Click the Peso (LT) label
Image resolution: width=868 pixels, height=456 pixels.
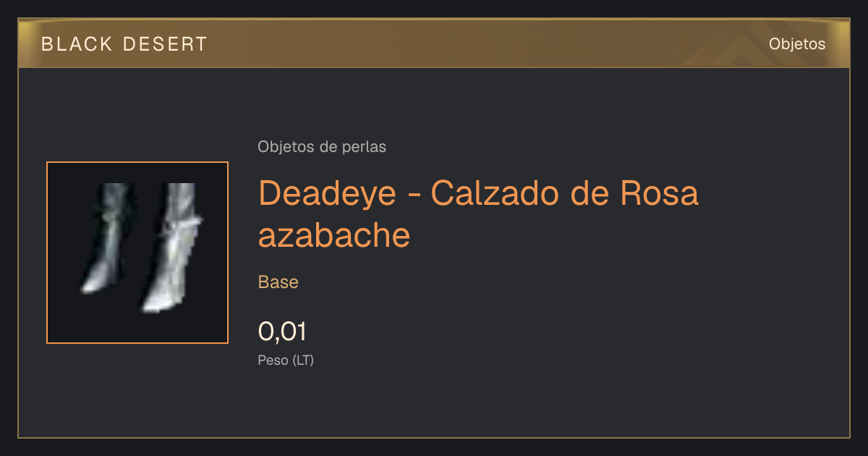pos(286,360)
